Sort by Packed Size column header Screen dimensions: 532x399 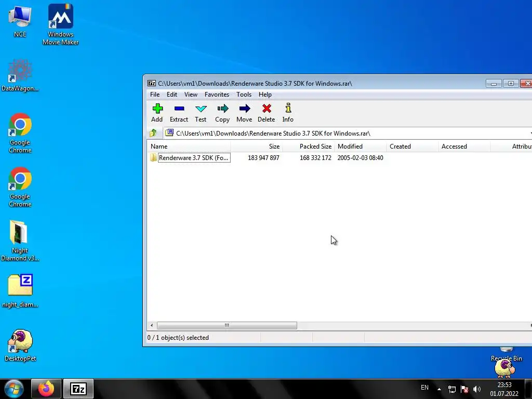click(309, 146)
